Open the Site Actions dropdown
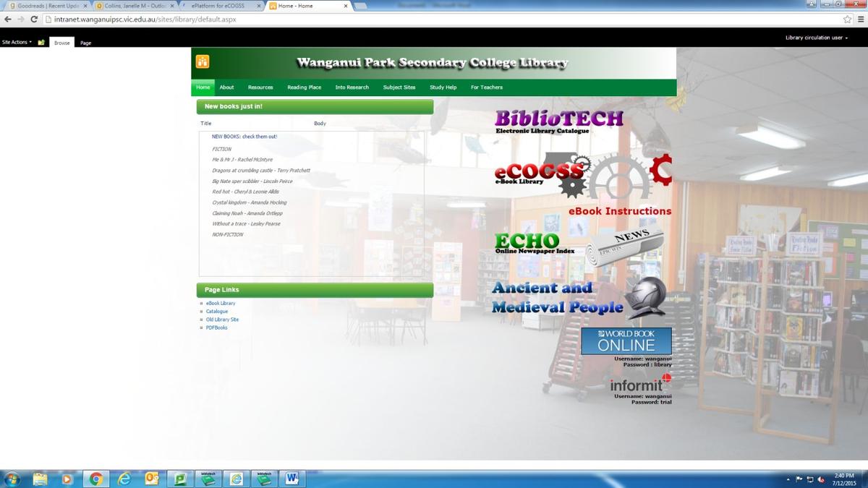Image resolution: width=868 pixels, height=488 pixels. click(17, 42)
